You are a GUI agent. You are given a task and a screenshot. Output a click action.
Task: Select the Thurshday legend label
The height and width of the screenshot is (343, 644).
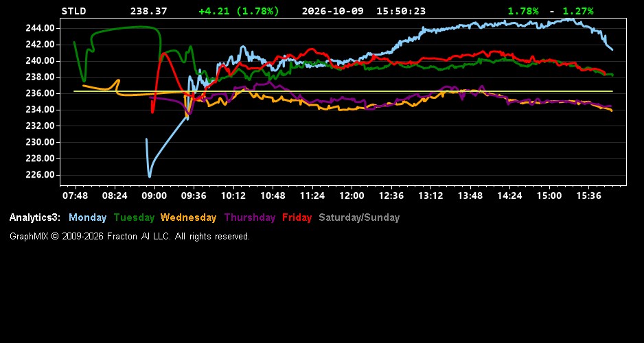click(x=250, y=218)
